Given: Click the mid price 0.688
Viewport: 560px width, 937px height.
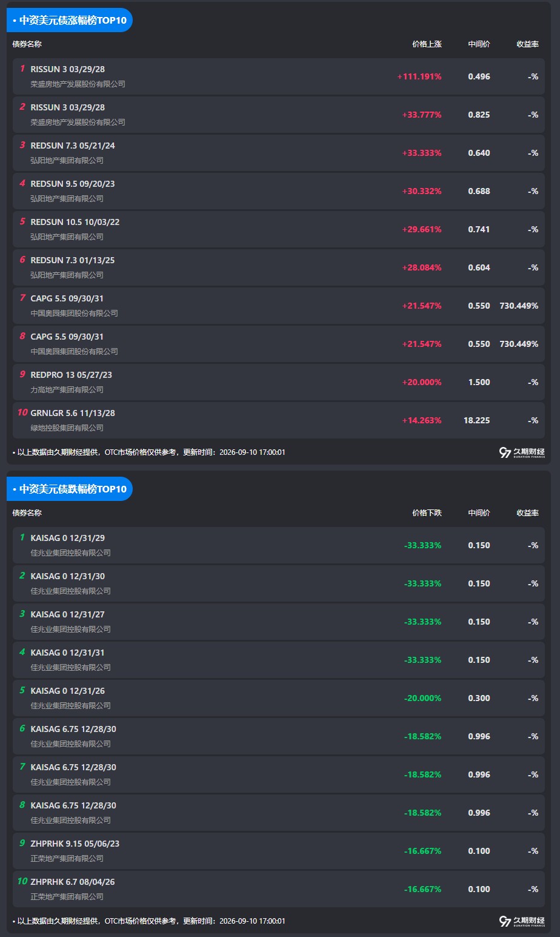Looking at the screenshot, I should point(479,191).
